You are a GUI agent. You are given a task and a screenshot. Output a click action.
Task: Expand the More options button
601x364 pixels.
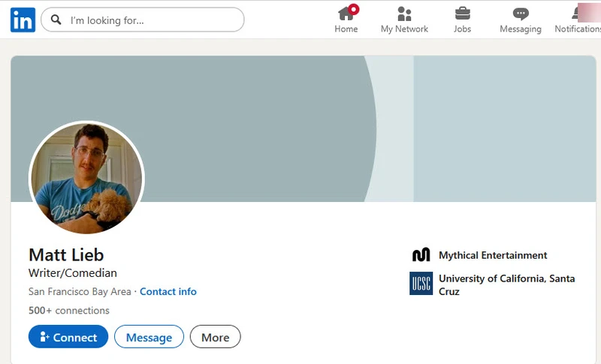[215, 337]
